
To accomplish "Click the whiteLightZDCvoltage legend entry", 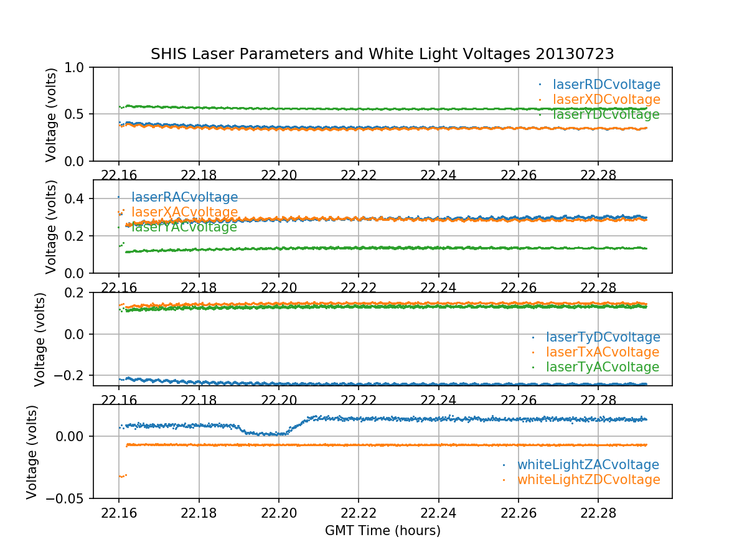I will 588,480.
